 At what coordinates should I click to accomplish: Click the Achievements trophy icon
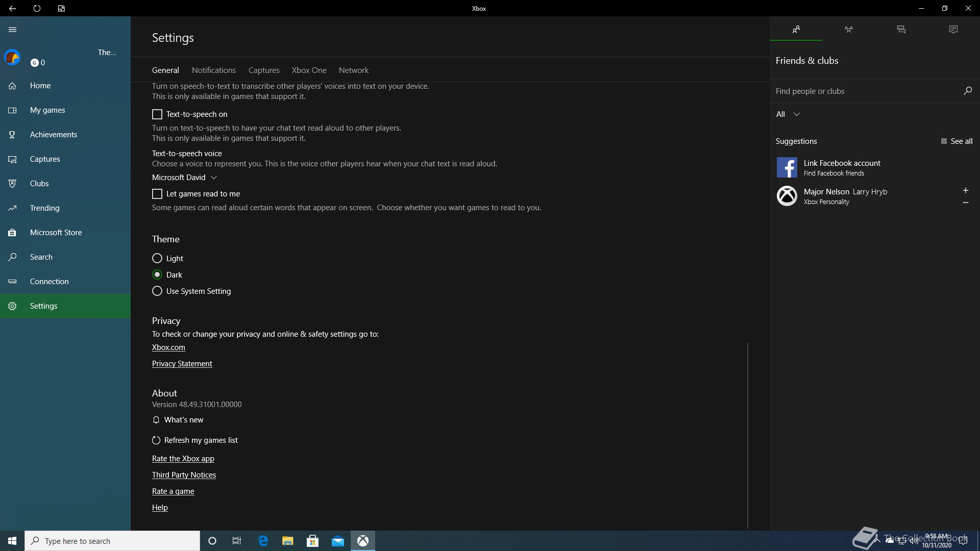point(12,135)
